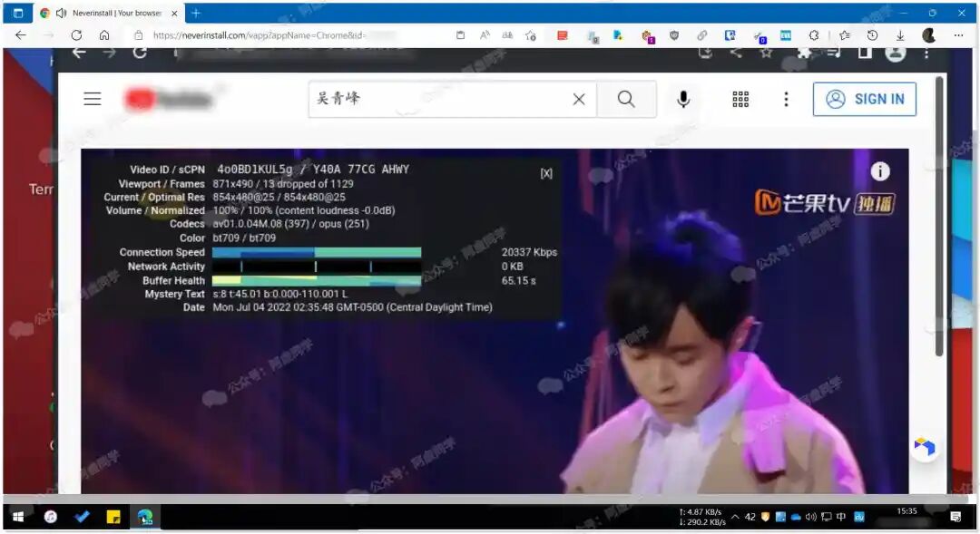The image size is (980, 534).
Task: Add page to Edge favorites star
Action: tap(531, 35)
